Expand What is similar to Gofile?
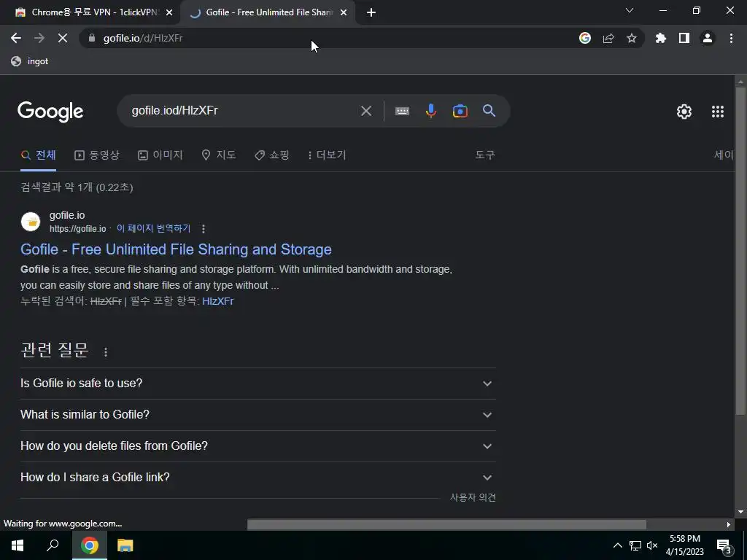The width and height of the screenshot is (747, 560). pyautogui.click(x=258, y=415)
